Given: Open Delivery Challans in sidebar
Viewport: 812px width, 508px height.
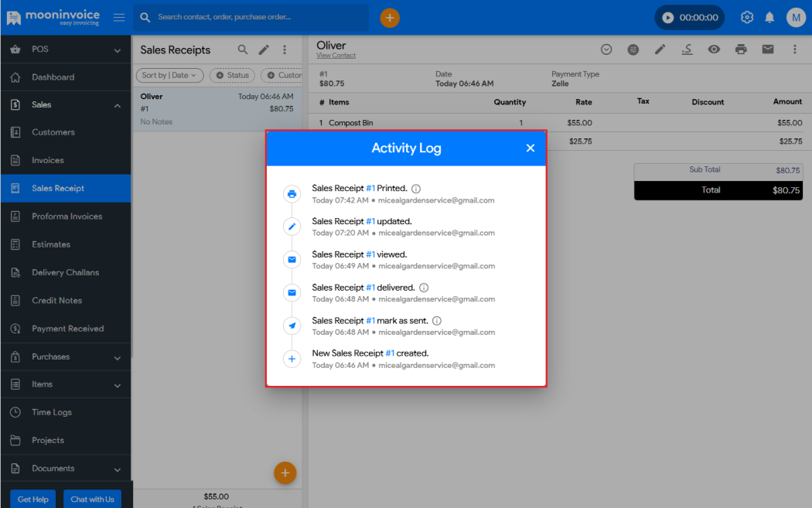Looking at the screenshot, I should (x=66, y=272).
